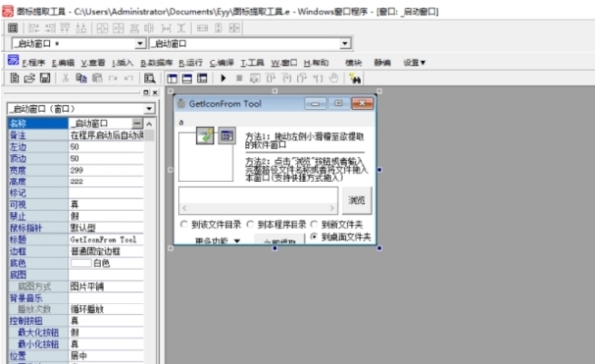Open the F.程序 menu
Image resolution: width=595 pixels, height=364 pixels.
pos(34,63)
